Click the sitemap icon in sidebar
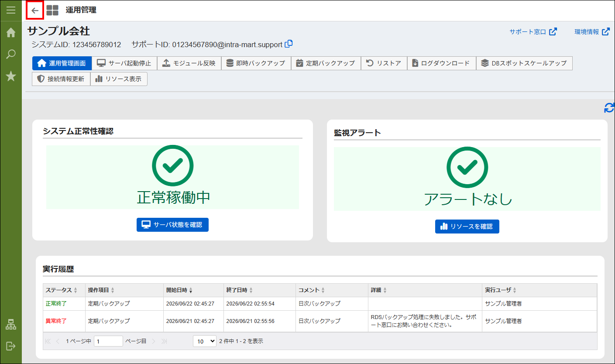This screenshot has height=364, width=615. coord(11,324)
